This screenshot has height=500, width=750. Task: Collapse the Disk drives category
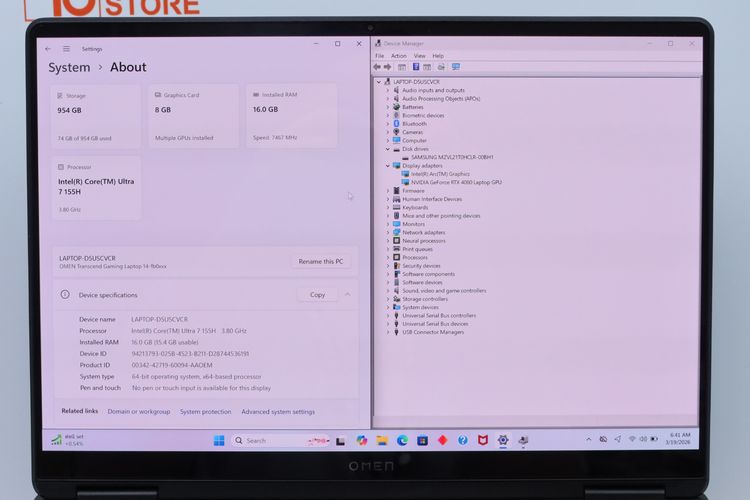pyautogui.click(x=388, y=149)
